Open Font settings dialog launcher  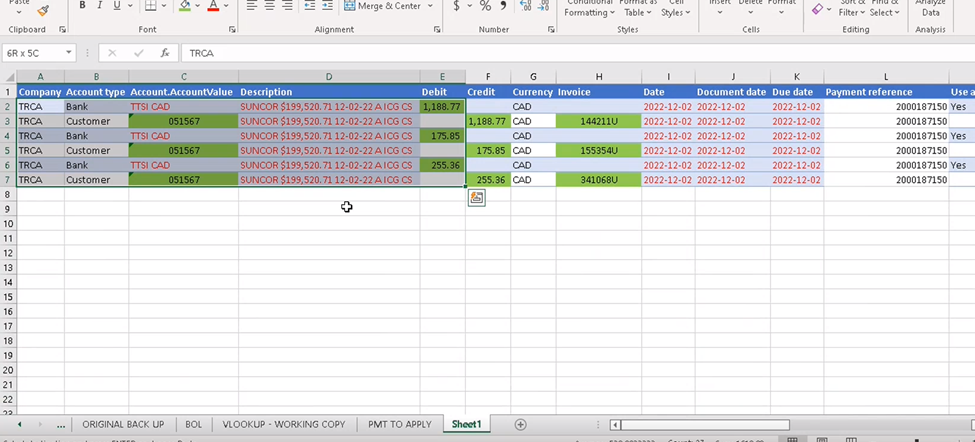tap(232, 29)
